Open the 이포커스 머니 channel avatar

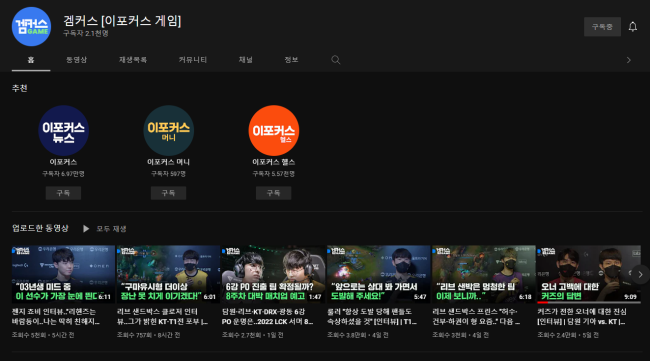(169, 131)
